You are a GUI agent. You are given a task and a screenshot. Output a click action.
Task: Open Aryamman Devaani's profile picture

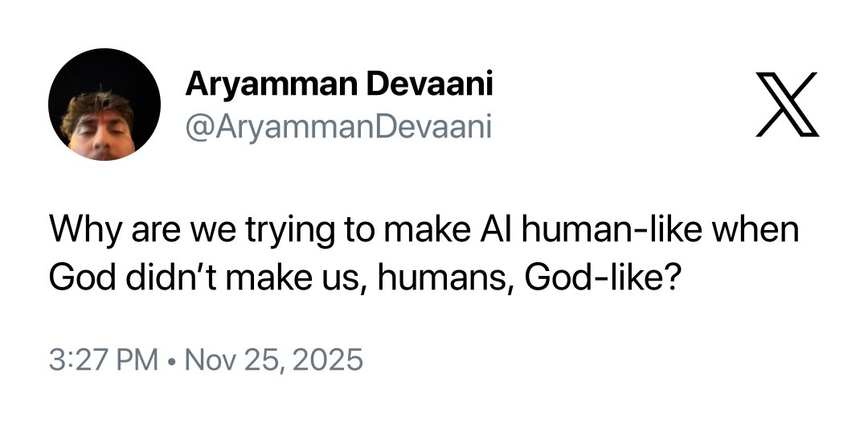(x=104, y=105)
